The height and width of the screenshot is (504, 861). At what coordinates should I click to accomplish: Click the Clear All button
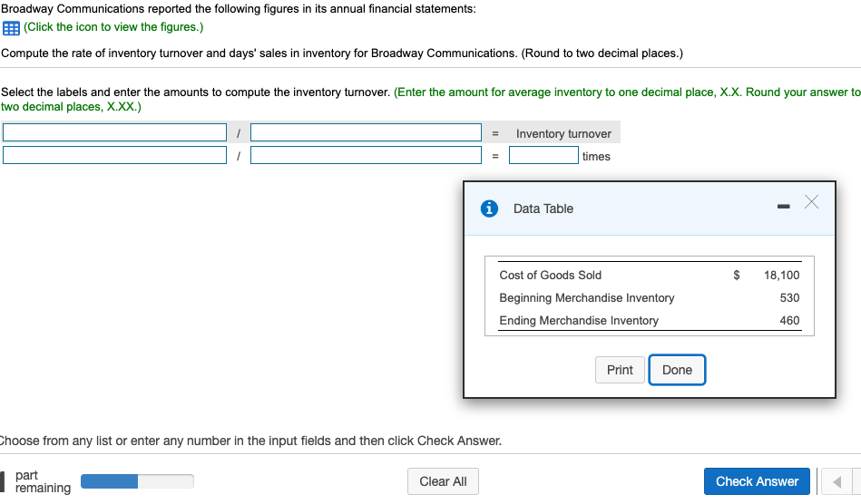[x=443, y=481]
